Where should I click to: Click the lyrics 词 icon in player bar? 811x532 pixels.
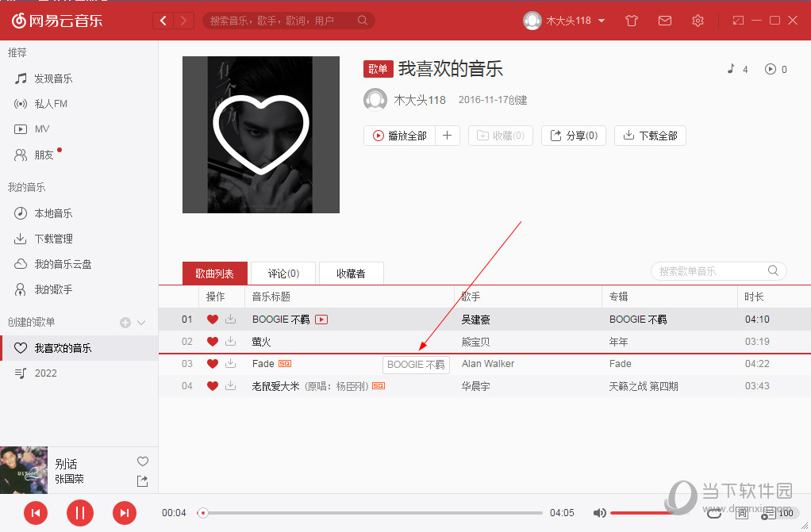click(x=741, y=514)
